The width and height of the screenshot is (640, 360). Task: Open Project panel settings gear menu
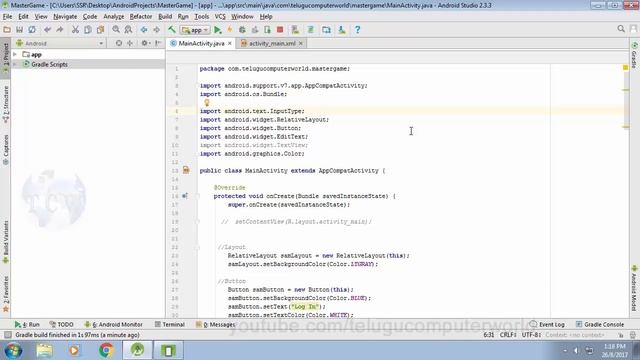(145, 43)
